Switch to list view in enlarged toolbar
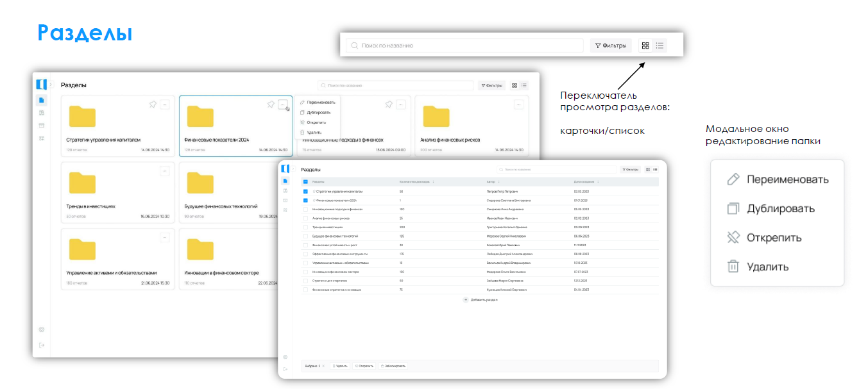 (x=660, y=46)
